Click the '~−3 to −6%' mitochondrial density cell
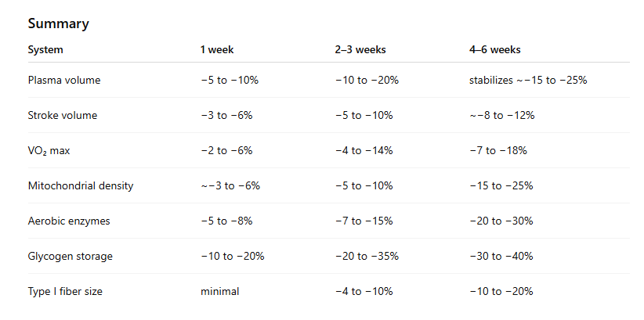The image size is (644, 320). tap(230, 185)
